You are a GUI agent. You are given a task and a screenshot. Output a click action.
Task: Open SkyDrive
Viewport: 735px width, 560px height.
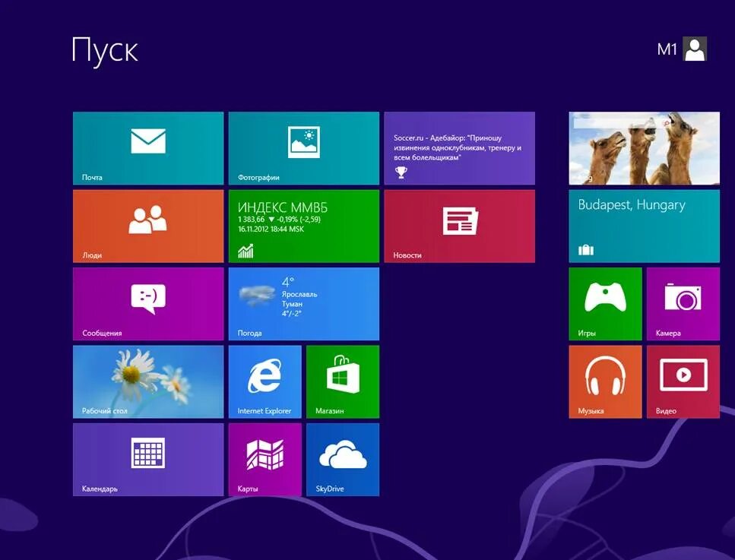pos(342,459)
